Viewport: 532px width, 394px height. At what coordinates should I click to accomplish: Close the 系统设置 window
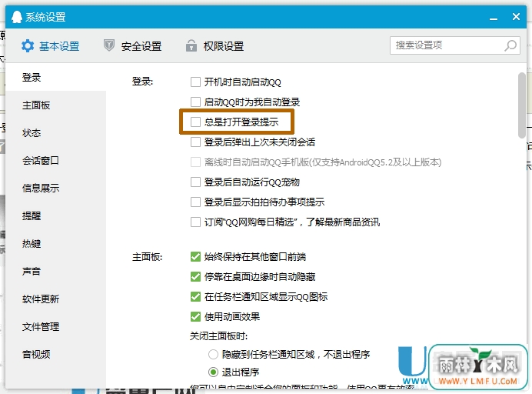(516, 17)
